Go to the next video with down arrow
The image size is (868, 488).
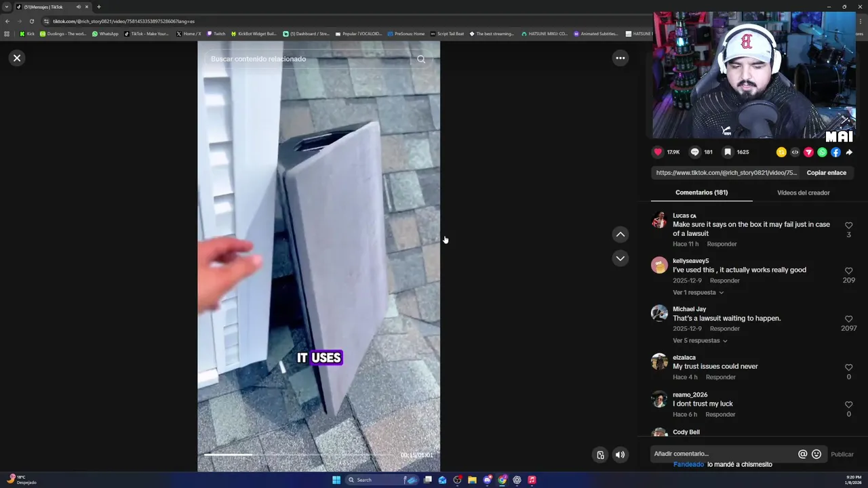[x=620, y=258]
